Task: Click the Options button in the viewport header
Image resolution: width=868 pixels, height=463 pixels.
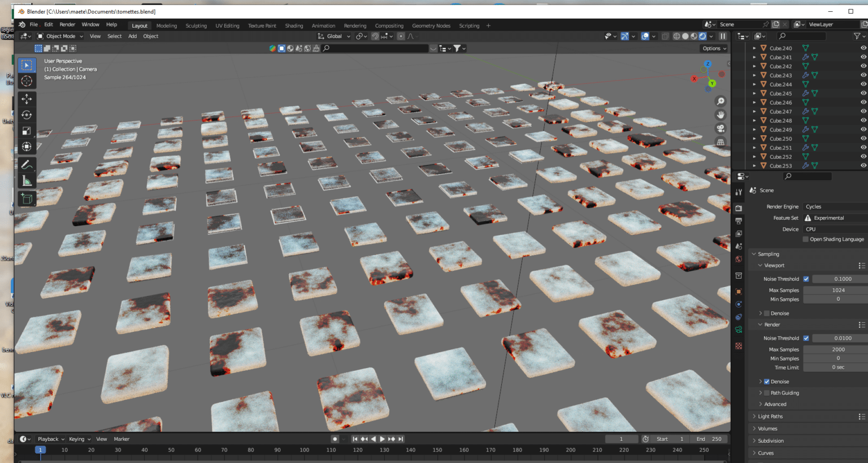Action: [x=713, y=48]
